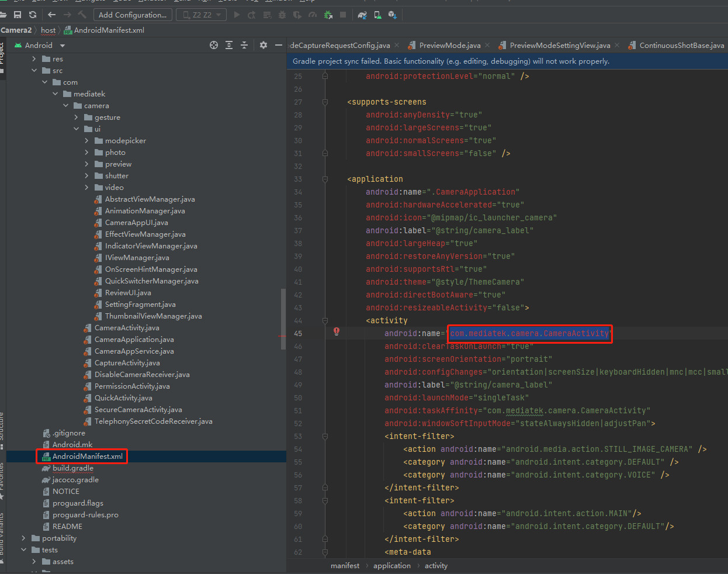Switch to PreviewModeSettingView.java tab
The height and width of the screenshot is (574, 728).
(560, 45)
